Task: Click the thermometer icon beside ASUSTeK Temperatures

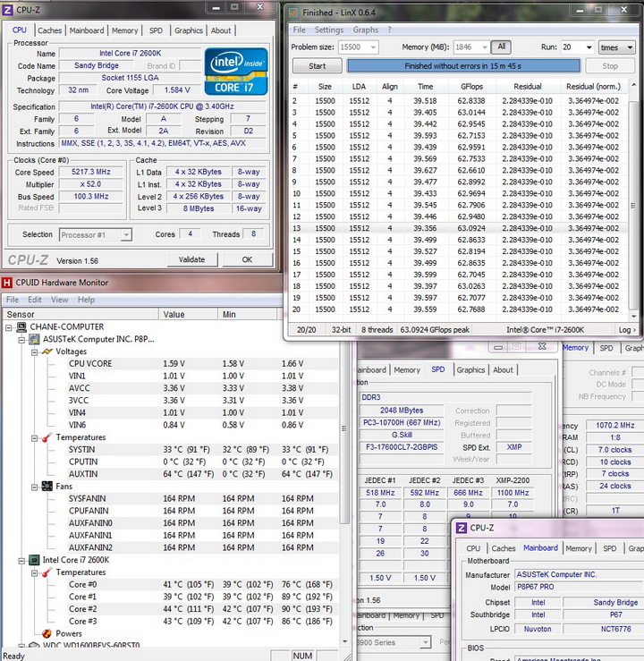Action: 47,437
